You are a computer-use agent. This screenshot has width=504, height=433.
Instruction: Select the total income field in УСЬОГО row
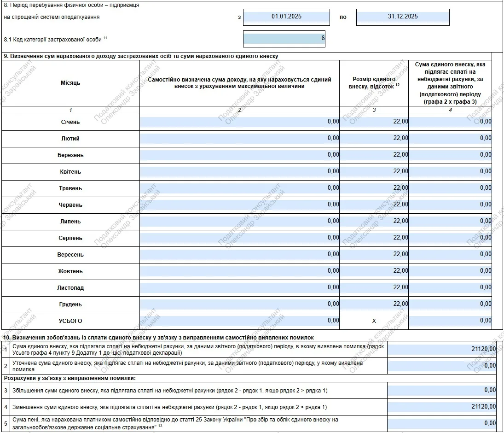(x=239, y=321)
